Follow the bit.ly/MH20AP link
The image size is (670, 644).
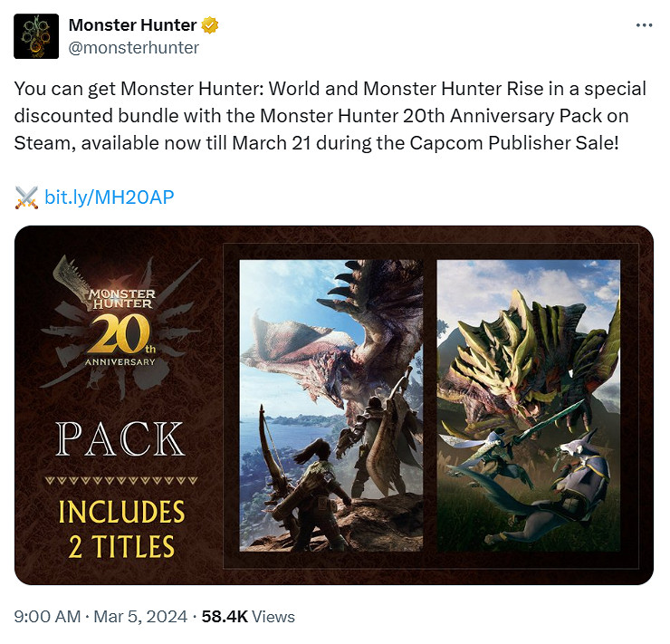pyautogui.click(x=110, y=197)
